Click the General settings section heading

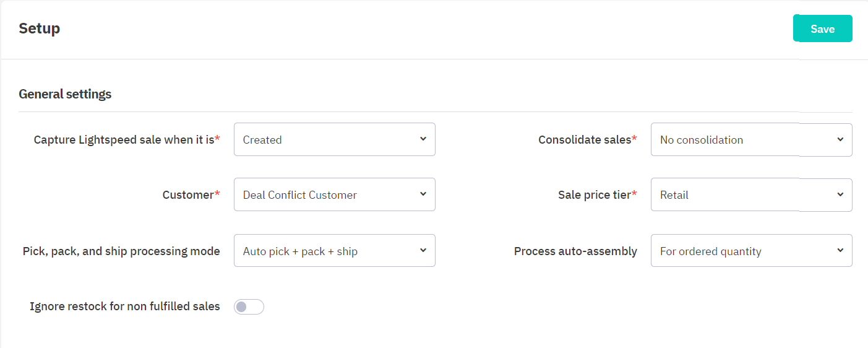[65, 94]
